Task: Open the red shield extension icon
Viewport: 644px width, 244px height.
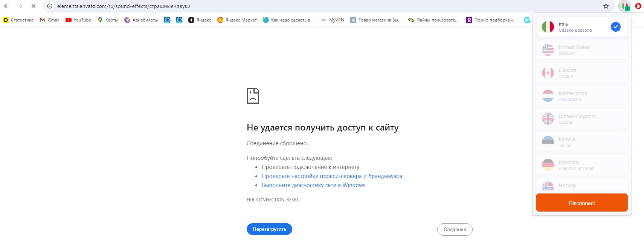Action: click(x=638, y=6)
